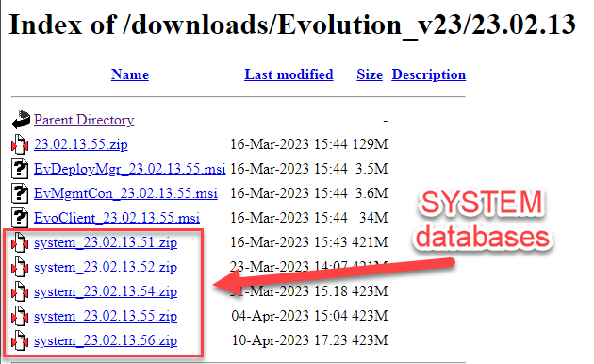
Task: Click the date 10-Apr-2023 17:23
Action: (289, 340)
